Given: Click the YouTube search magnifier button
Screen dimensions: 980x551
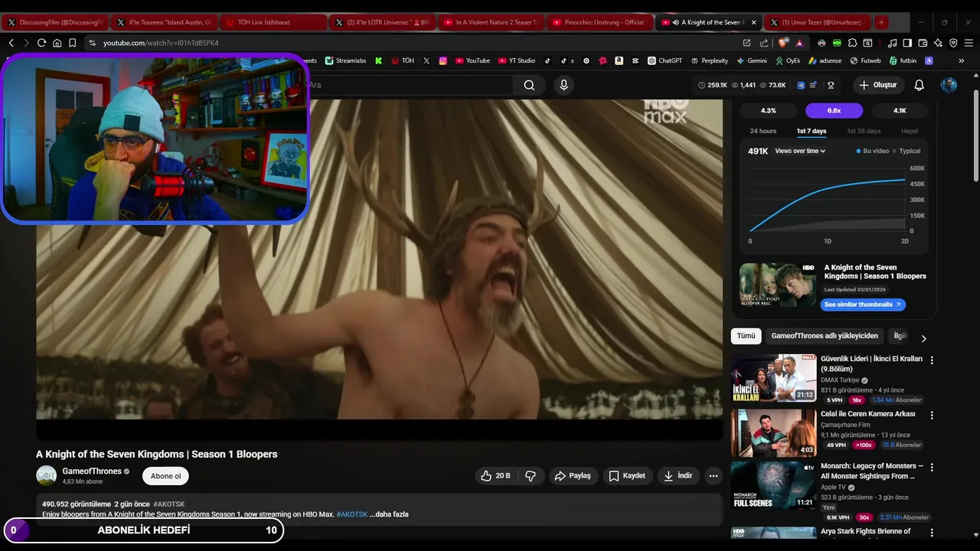Looking at the screenshot, I should coord(529,85).
